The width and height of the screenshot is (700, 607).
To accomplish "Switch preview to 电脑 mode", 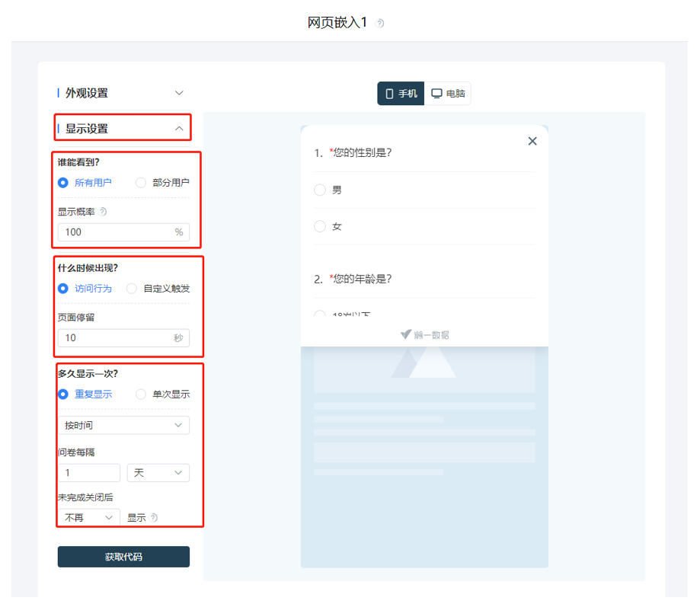I will pyautogui.click(x=447, y=93).
